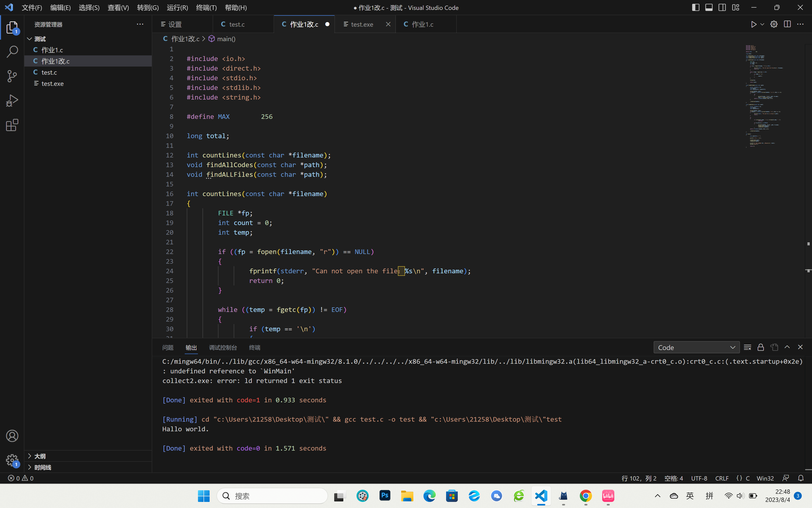This screenshot has width=812, height=508.
Task: Open Source Control view
Action: 12,76
